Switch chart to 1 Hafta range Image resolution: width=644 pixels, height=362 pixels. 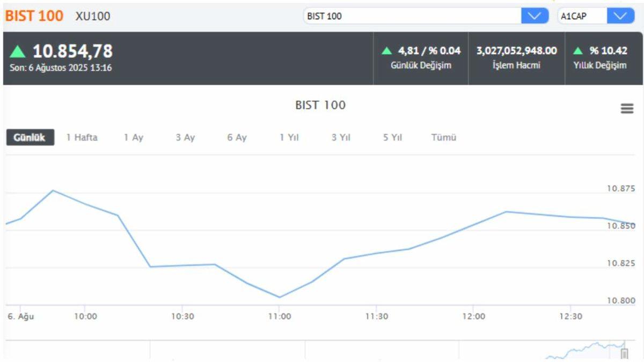point(82,137)
